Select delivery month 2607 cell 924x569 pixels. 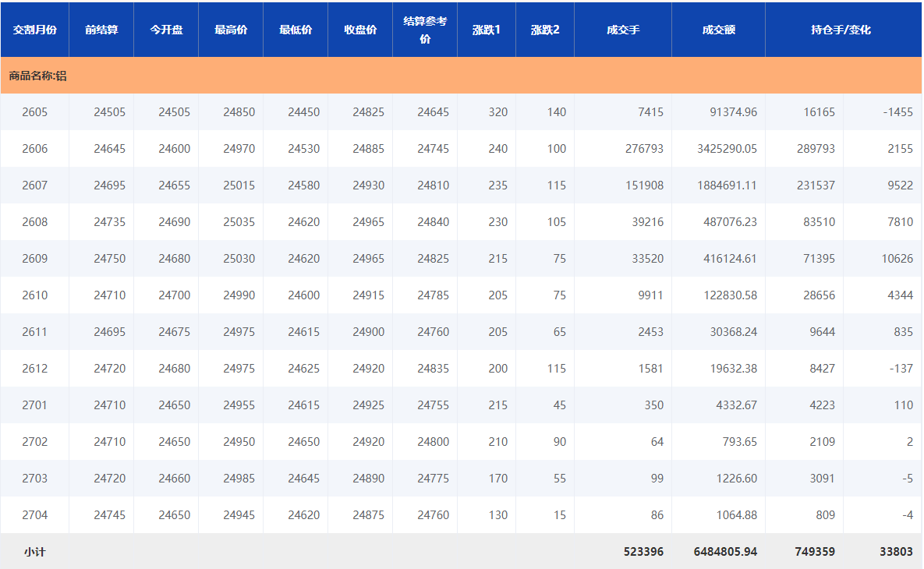coord(35,185)
